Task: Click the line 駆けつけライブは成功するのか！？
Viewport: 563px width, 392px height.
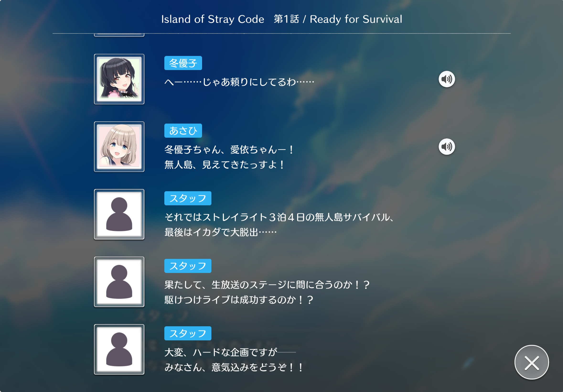Action: click(239, 300)
